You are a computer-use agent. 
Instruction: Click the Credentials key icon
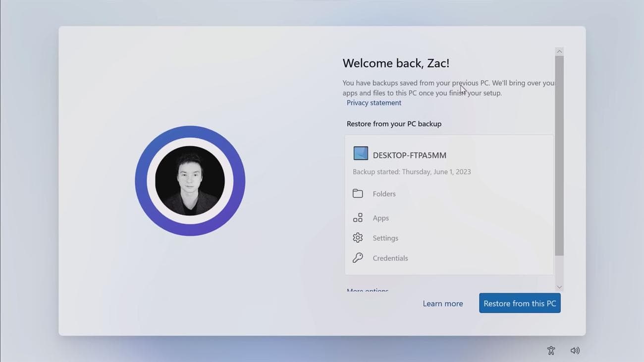tap(358, 258)
